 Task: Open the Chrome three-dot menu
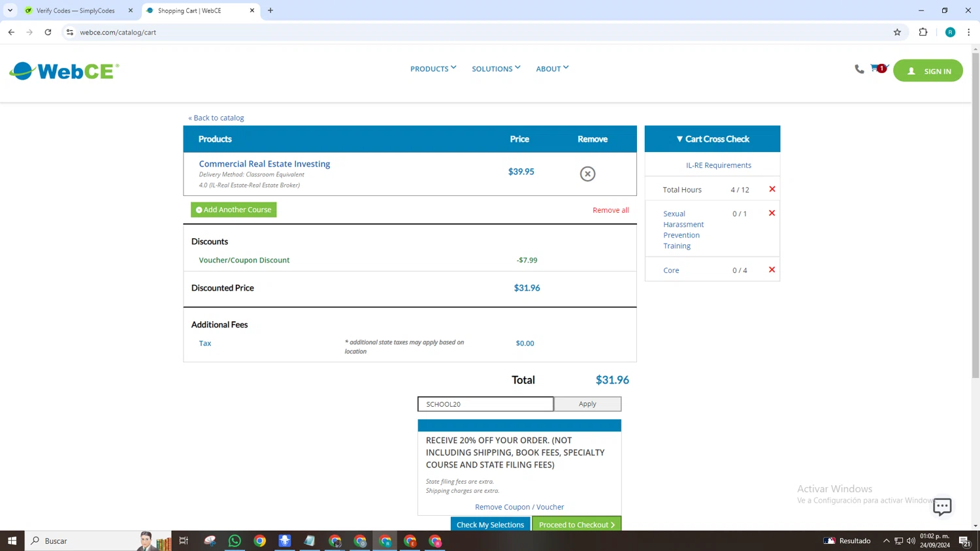[x=968, y=32]
